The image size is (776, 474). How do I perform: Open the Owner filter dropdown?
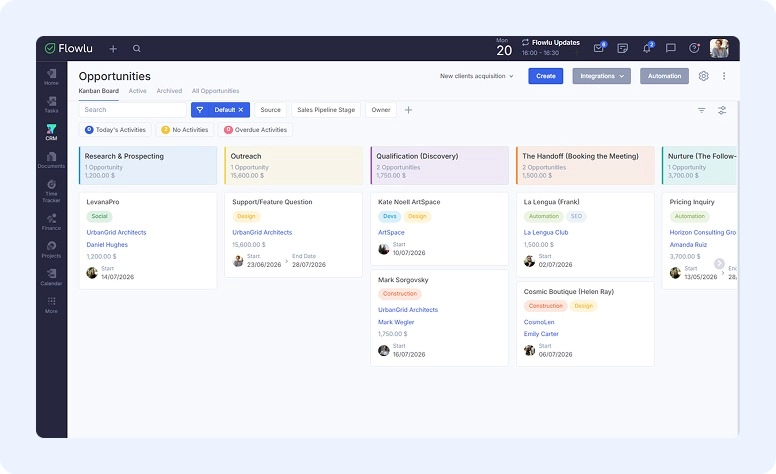coord(381,110)
